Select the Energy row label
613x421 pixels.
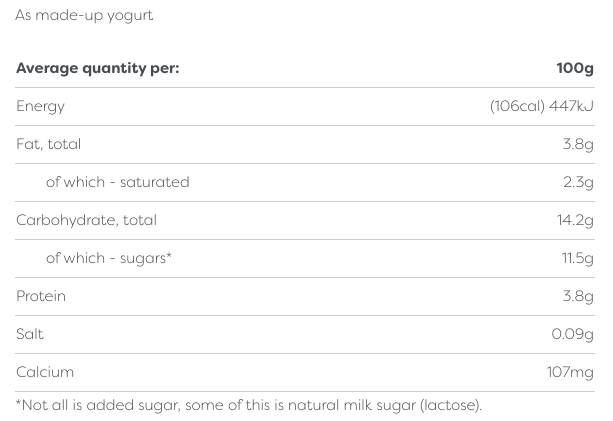tap(40, 107)
